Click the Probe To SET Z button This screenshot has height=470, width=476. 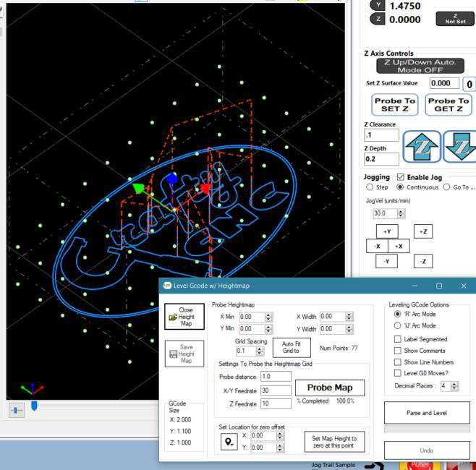pos(395,105)
